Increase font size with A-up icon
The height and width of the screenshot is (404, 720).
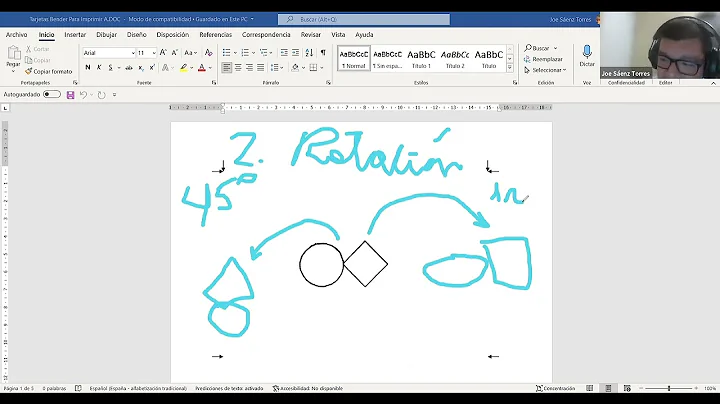(x=163, y=53)
